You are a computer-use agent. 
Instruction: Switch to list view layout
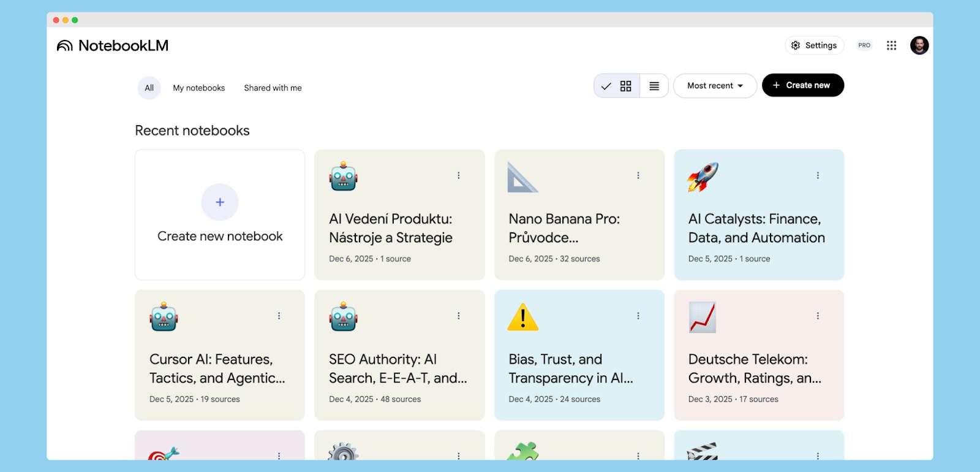[x=654, y=86]
